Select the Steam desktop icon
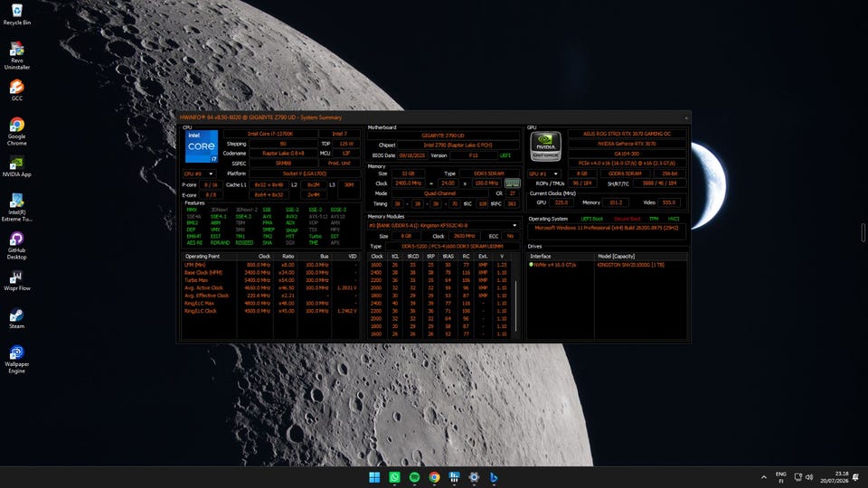 [16, 318]
